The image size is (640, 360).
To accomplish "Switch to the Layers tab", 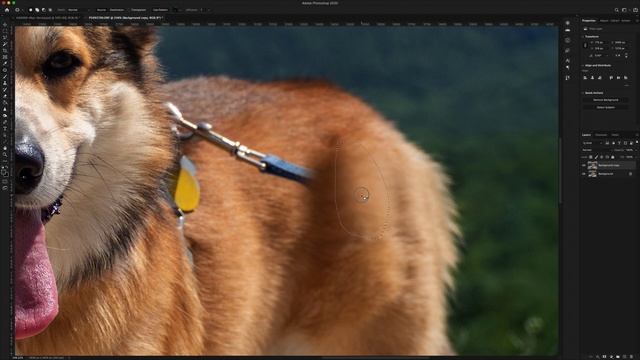I will coord(587,135).
